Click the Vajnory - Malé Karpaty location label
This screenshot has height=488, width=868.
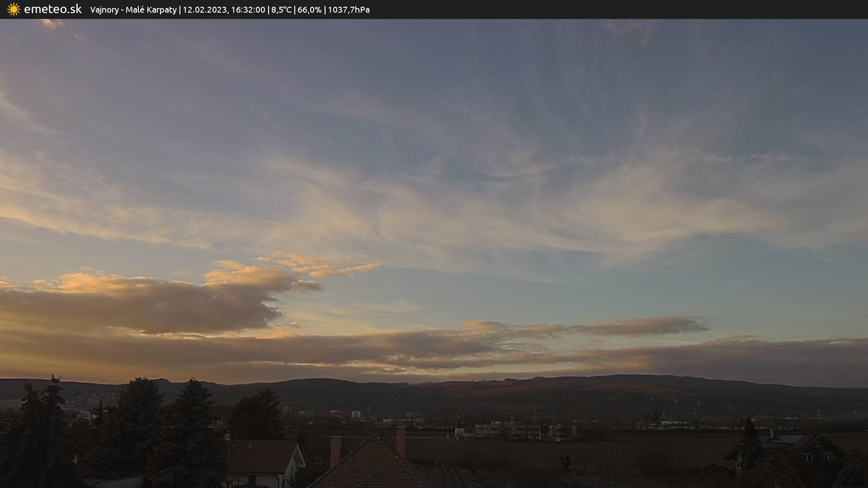(x=133, y=10)
